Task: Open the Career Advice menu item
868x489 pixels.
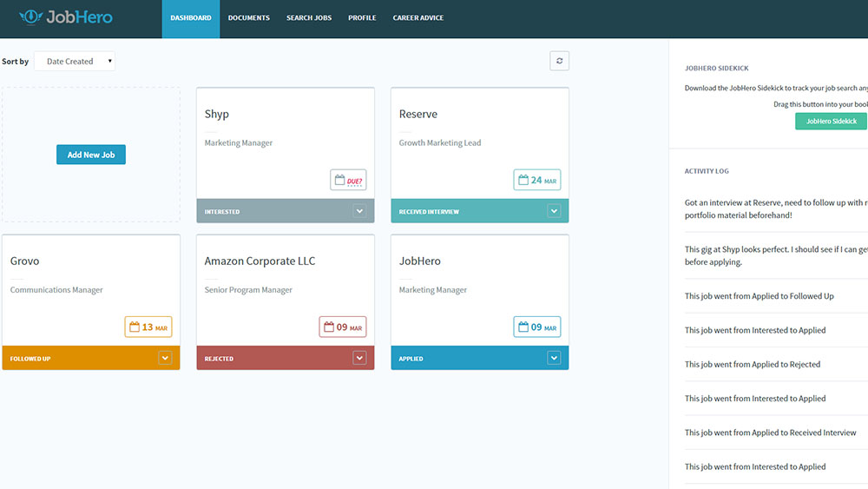Action: point(418,18)
